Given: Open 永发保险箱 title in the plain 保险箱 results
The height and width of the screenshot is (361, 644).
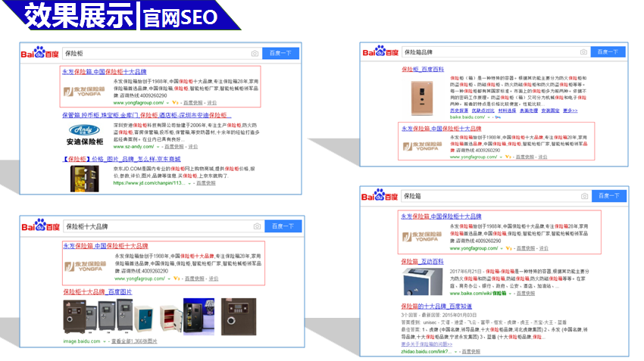Looking at the screenshot, I should click(x=441, y=216).
